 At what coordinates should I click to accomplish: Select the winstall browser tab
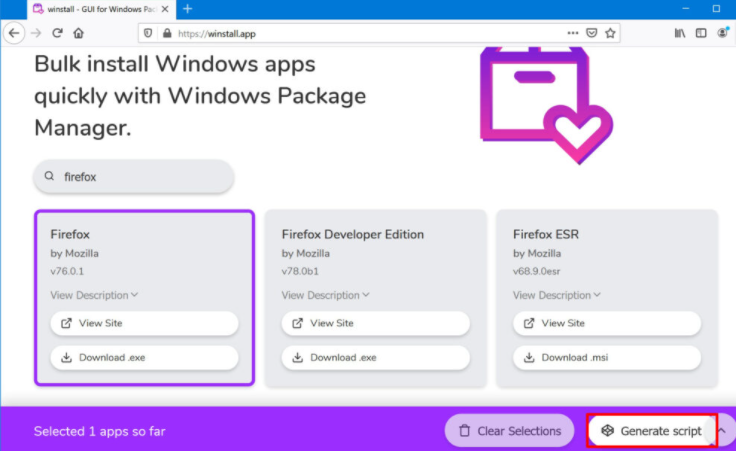coord(101,9)
